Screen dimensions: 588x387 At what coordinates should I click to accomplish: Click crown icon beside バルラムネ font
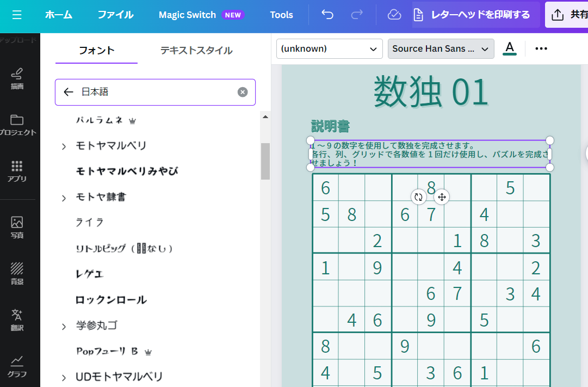click(x=132, y=121)
